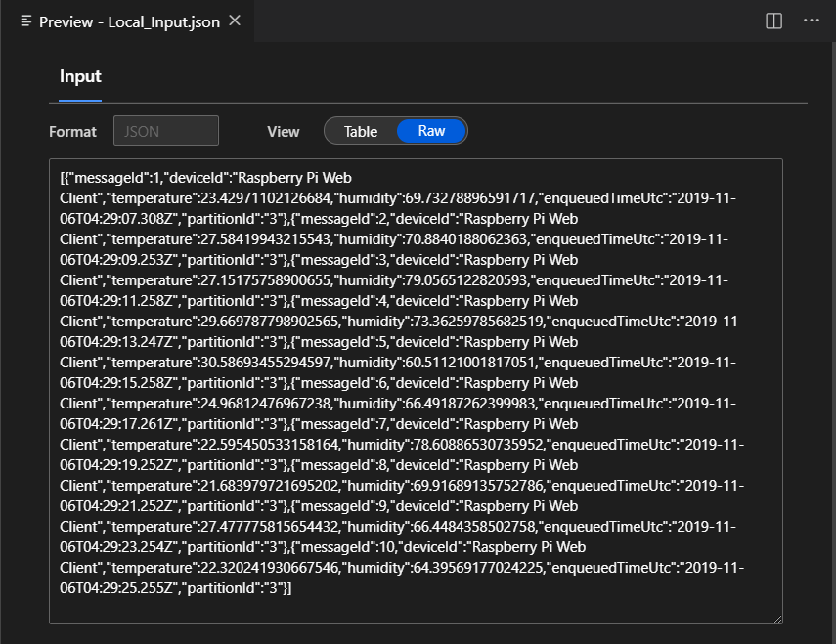The image size is (836, 644).
Task: Click the text 06T04:29:25.255Z in the JSON
Action: coord(116,588)
